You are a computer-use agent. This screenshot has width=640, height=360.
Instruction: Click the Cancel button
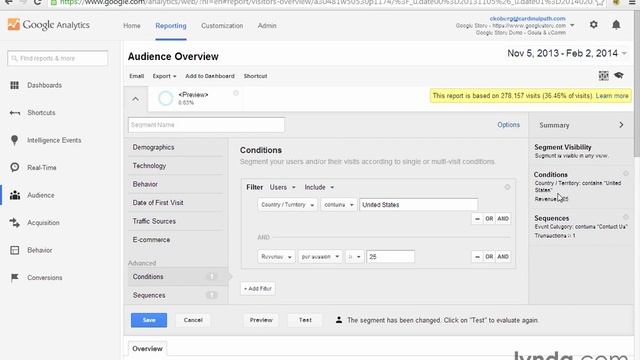coord(193,320)
